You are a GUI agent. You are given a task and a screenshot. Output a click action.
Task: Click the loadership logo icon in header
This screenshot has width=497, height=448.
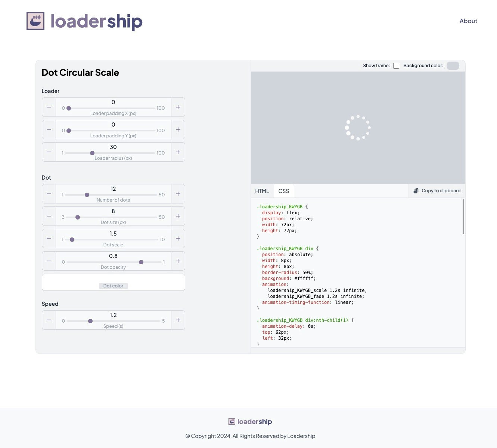coord(35,22)
